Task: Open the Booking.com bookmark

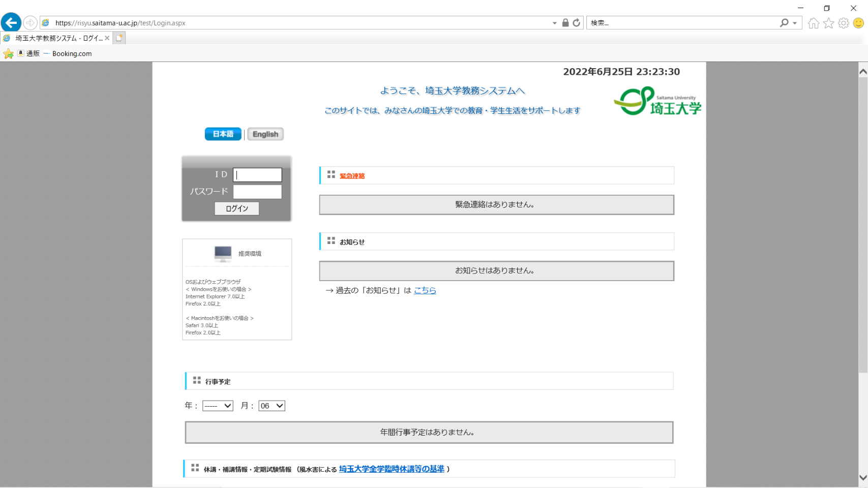Action: [72, 53]
